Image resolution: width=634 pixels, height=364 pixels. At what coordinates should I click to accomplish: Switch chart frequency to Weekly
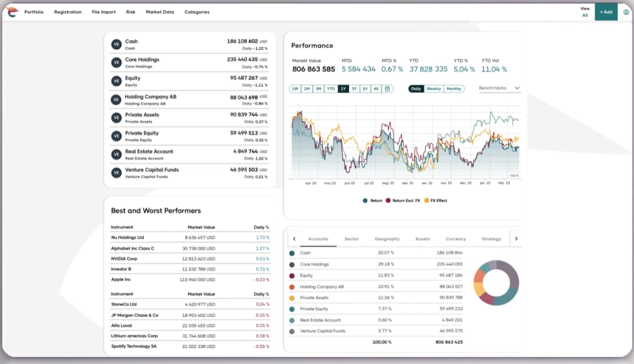(434, 89)
